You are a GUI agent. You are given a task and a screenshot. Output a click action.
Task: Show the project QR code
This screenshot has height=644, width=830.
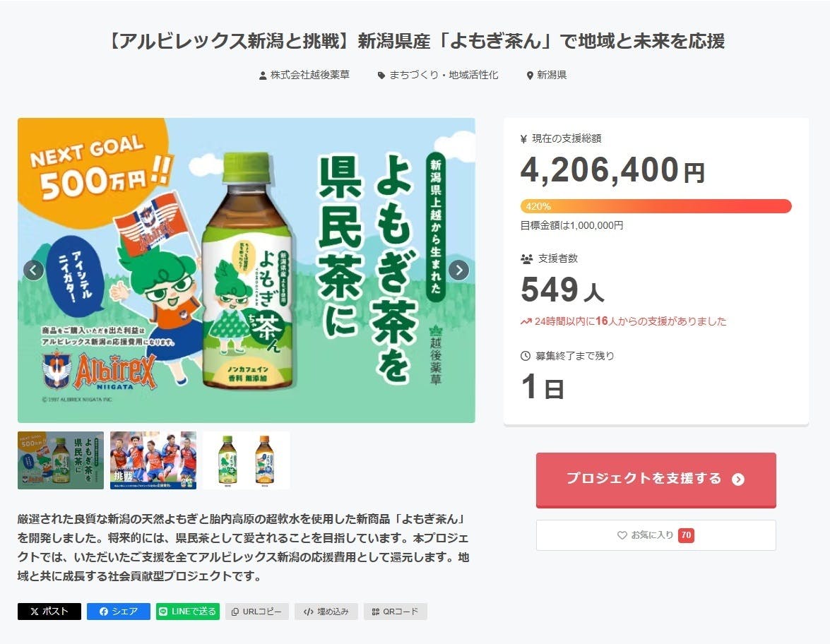tap(396, 612)
